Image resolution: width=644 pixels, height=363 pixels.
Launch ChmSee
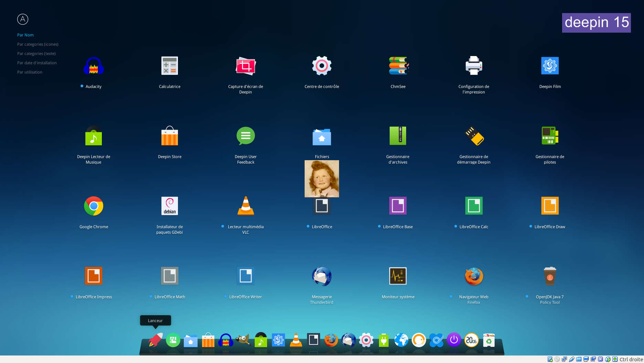[x=398, y=66]
